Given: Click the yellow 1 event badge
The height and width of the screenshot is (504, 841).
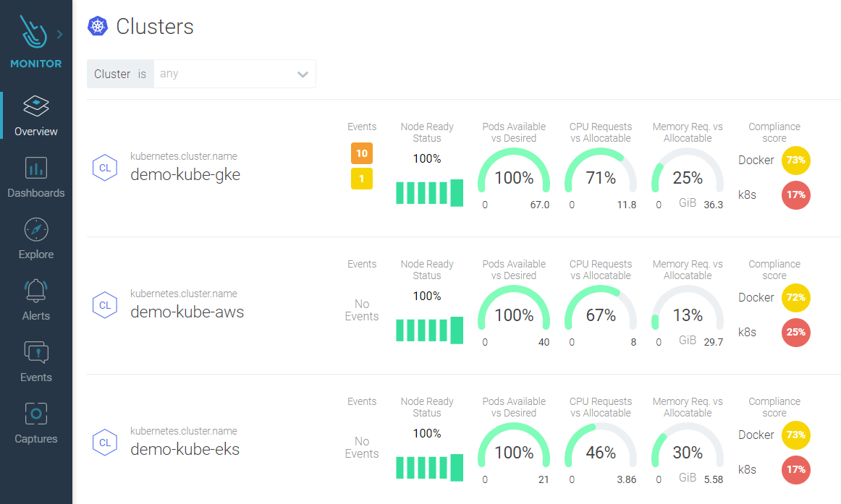Looking at the screenshot, I should pyautogui.click(x=362, y=179).
